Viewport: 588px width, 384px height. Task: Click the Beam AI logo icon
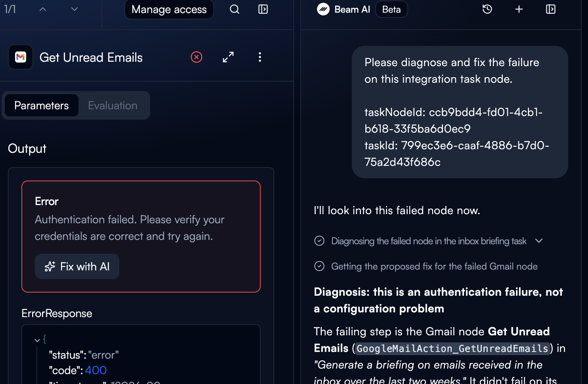[x=323, y=9]
